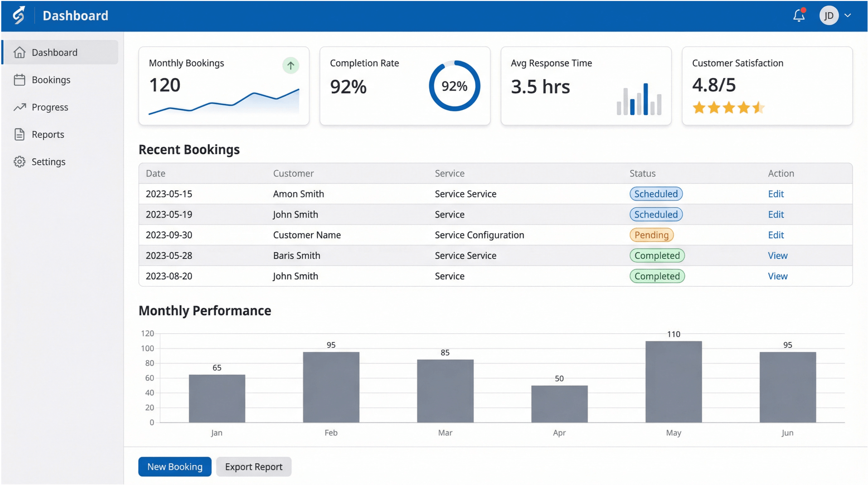Click the document icon beside Reports
This screenshot has height=485, width=868.
(20, 134)
